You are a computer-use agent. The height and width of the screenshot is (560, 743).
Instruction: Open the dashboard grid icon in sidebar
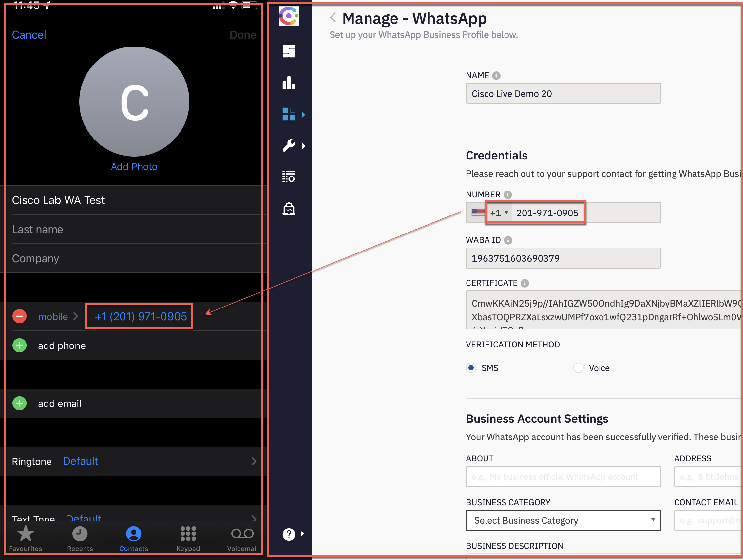[289, 51]
